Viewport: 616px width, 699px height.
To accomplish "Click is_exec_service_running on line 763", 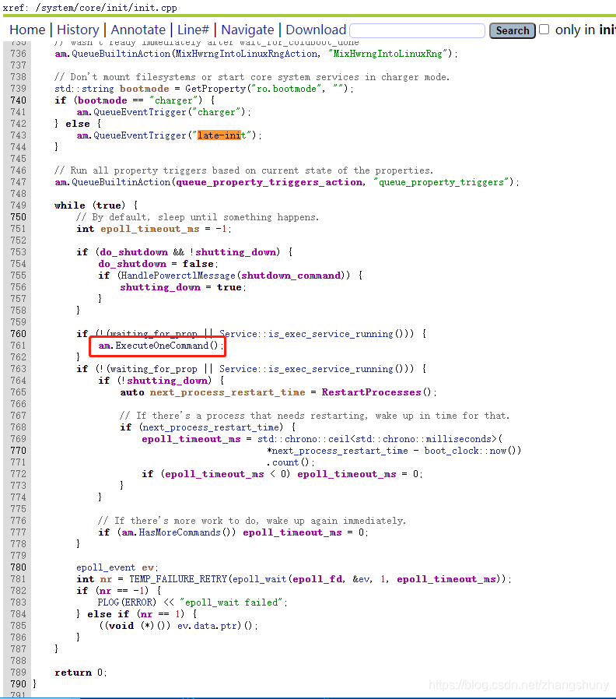I will click(331, 369).
